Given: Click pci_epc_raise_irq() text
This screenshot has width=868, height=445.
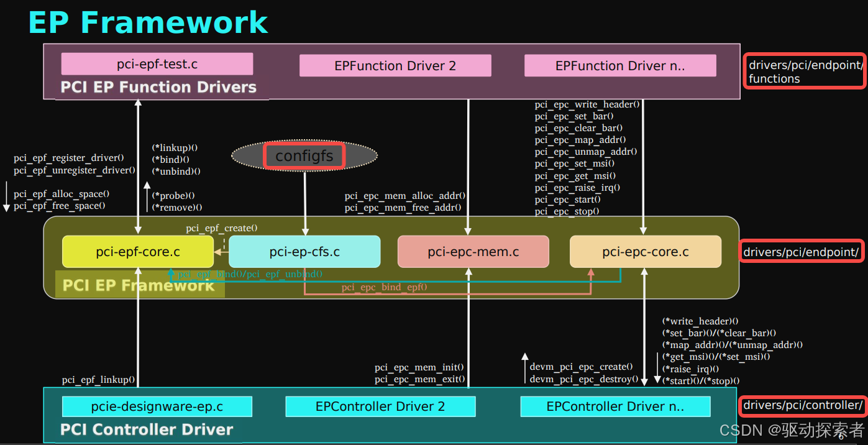Looking at the screenshot, I should click(x=577, y=188).
